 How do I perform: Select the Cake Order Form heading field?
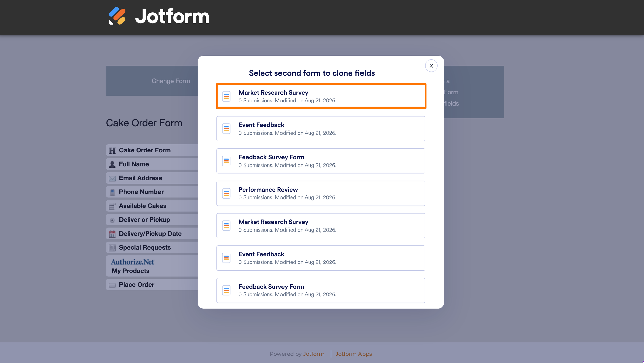point(152,150)
